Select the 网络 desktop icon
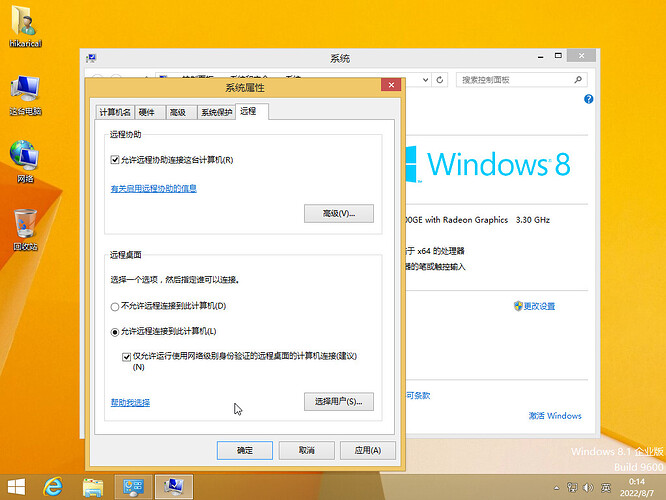The width and height of the screenshot is (666, 500). 25,162
